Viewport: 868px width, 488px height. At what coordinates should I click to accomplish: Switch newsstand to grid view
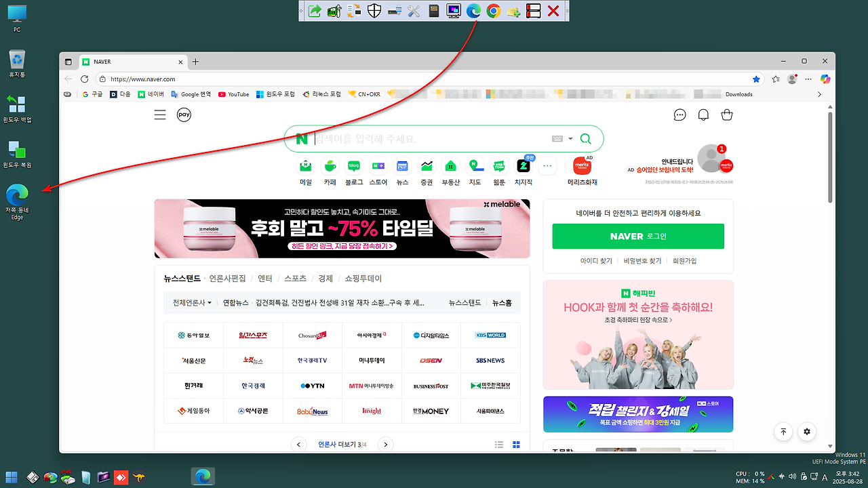(x=516, y=445)
